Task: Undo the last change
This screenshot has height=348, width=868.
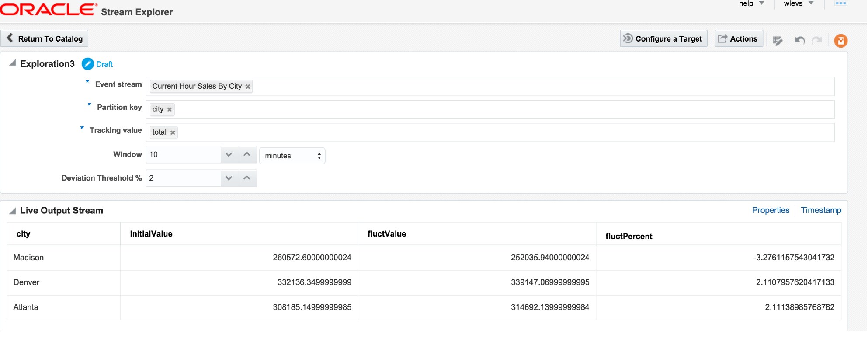Action: [x=800, y=40]
